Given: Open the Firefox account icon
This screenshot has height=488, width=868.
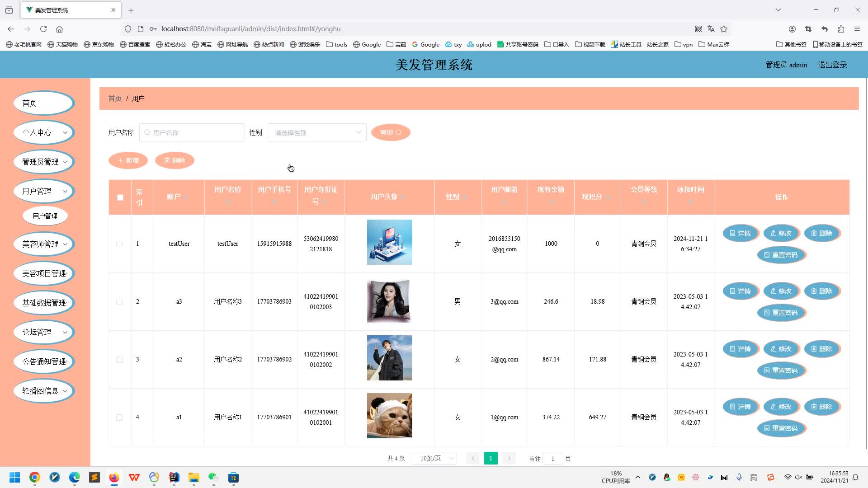Looking at the screenshot, I should 792,29.
